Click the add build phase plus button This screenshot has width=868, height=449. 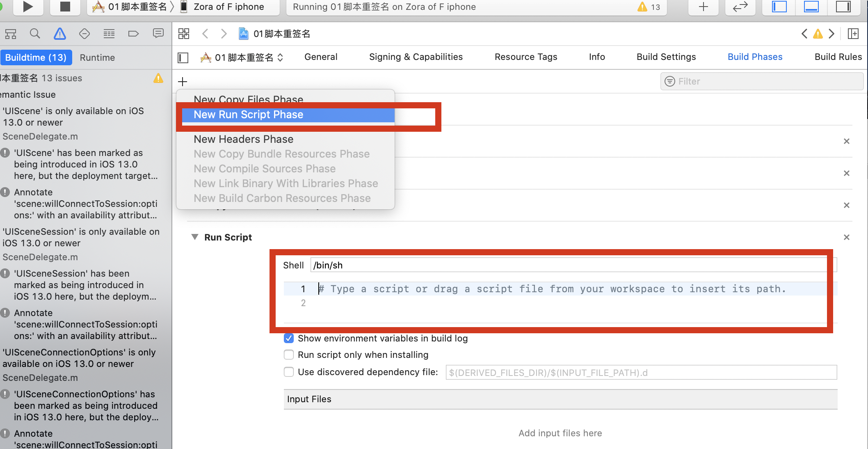pos(183,81)
